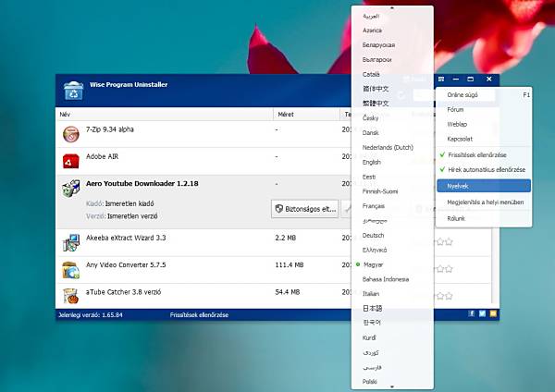Select the Adobe AIR row name
This screenshot has height=392, width=555.
(102, 156)
